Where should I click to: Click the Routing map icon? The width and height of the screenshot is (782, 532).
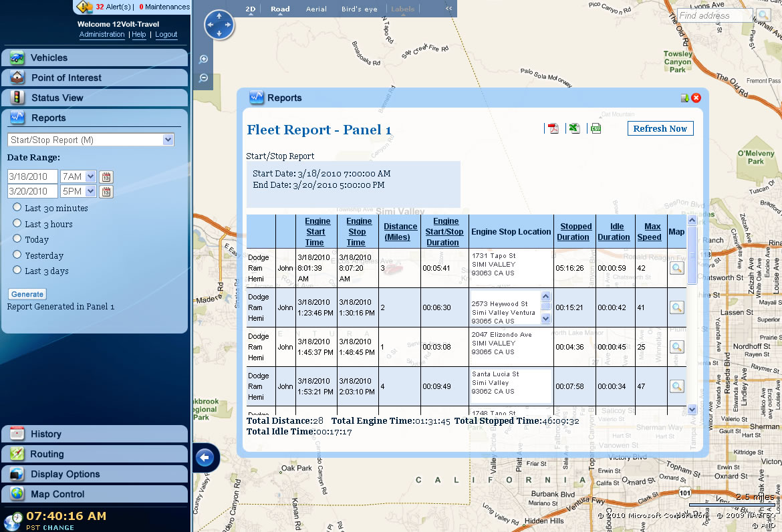pyautogui.click(x=17, y=453)
